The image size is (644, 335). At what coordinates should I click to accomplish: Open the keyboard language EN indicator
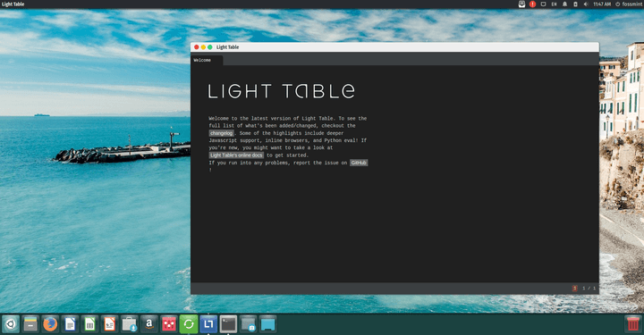pyautogui.click(x=554, y=4)
